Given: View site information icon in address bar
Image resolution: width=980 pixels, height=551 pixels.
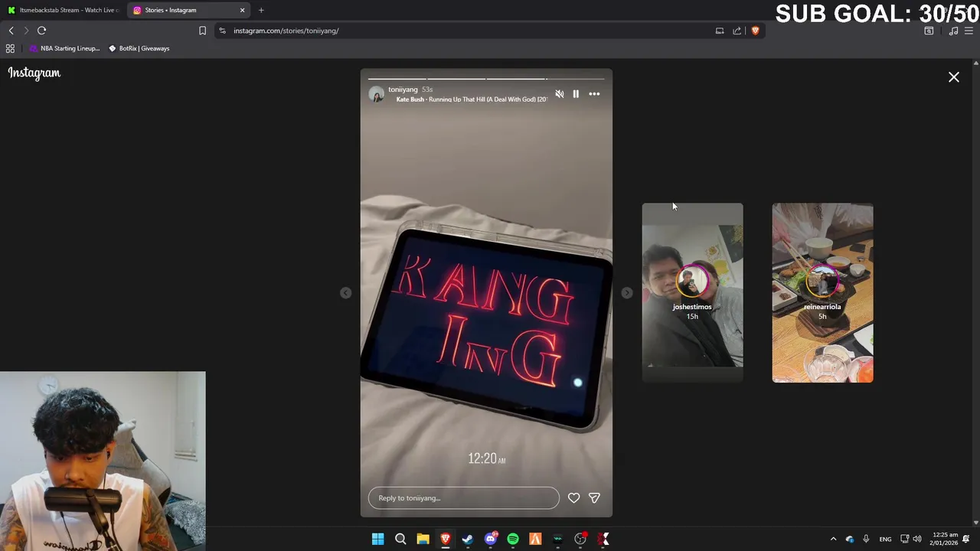Looking at the screenshot, I should pyautogui.click(x=222, y=31).
